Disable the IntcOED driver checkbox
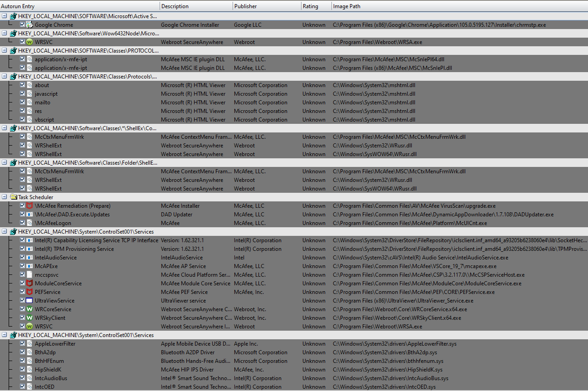588x391 pixels. (x=22, y=386)
